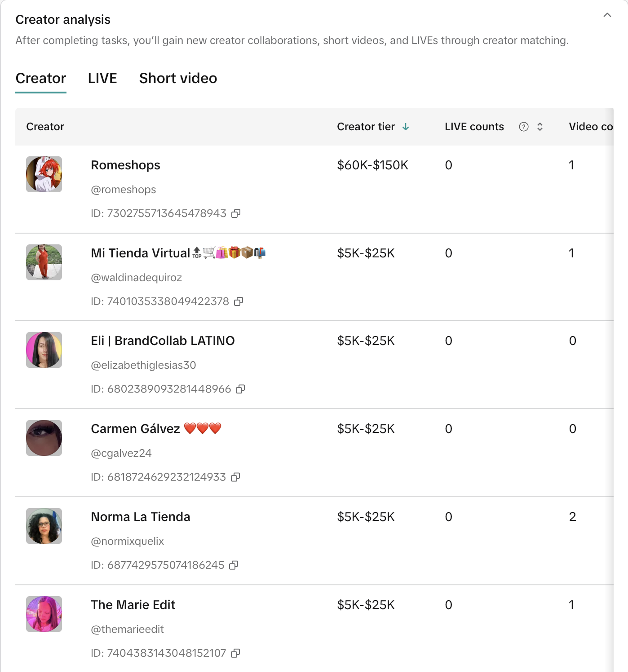Sort table by LIVE counts arrows
This screenshot has width=628, height=672.
[540, 127]
